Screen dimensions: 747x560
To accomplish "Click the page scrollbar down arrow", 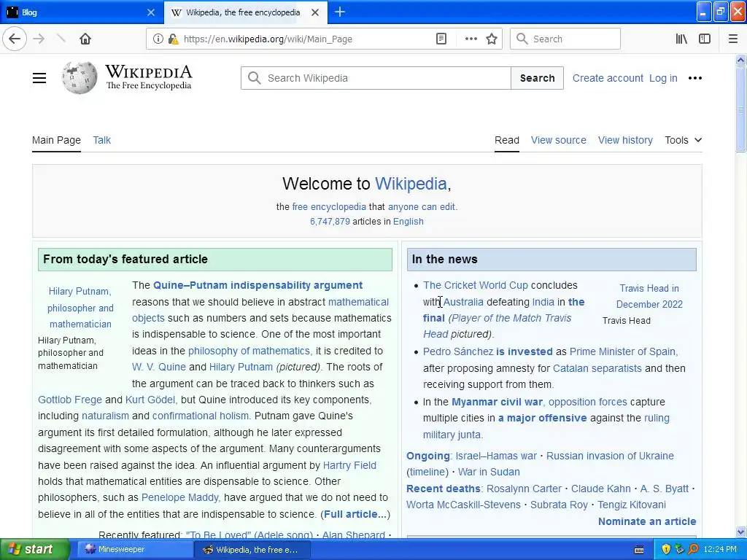I will click(x=741, y=532).
